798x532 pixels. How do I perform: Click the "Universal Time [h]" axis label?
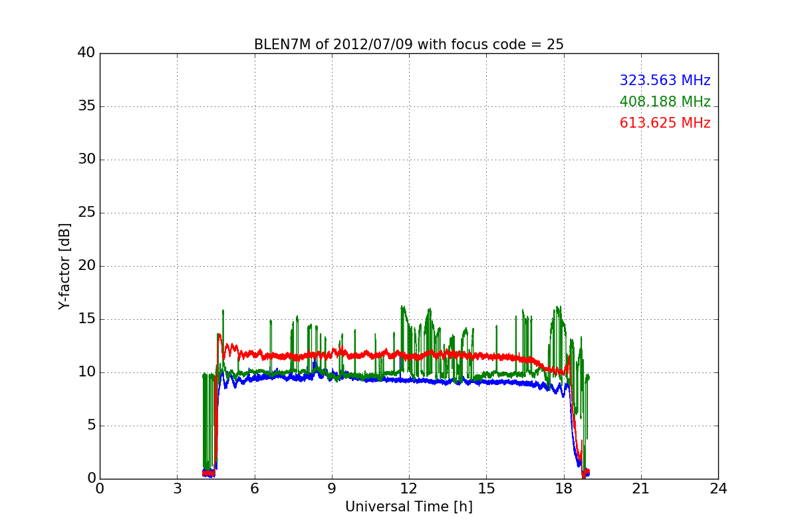click(x=408, y=507)
